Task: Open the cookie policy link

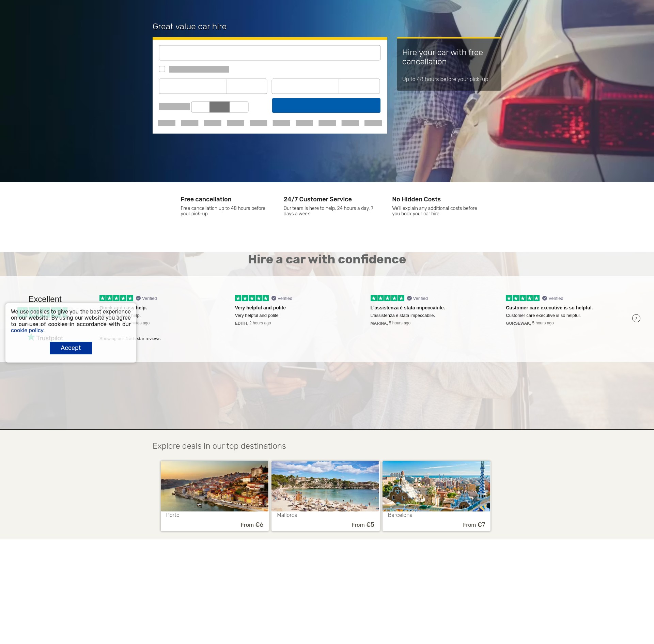Action: click(x=27, y=330)
